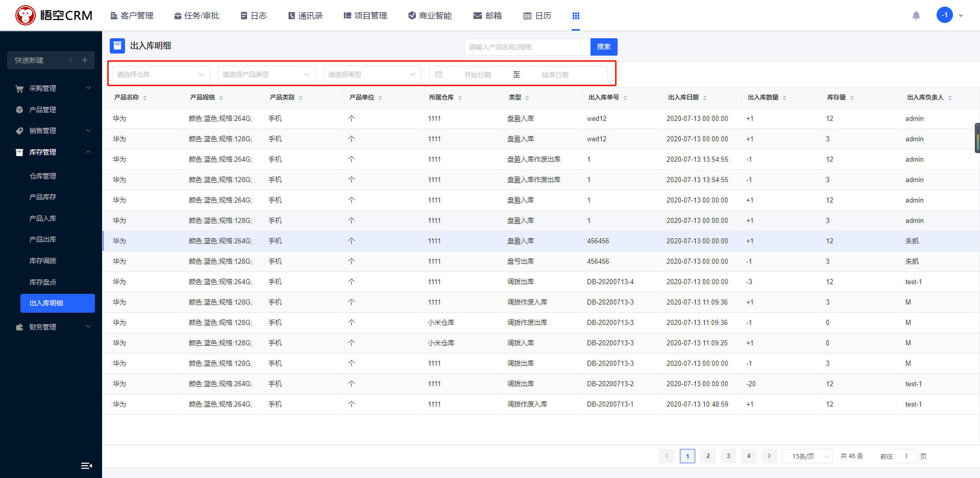Sort by 所属仓库 column arrows
The height and width of the screenshot is (478, 980).
(x=460, y=97)
